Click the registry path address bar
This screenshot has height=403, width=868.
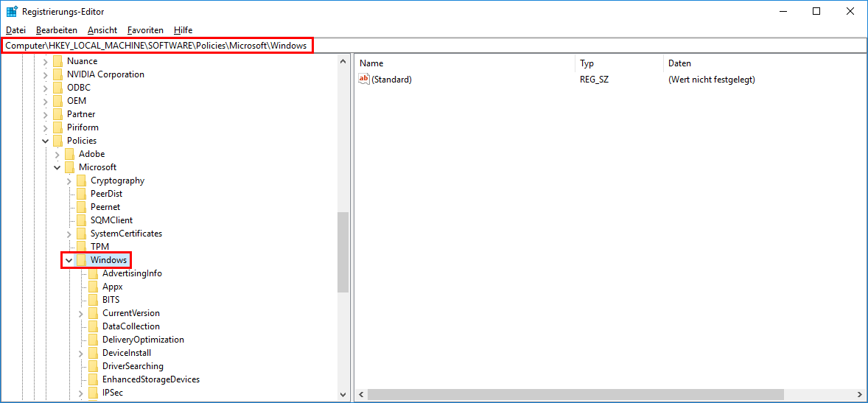(x=434, y=46)
